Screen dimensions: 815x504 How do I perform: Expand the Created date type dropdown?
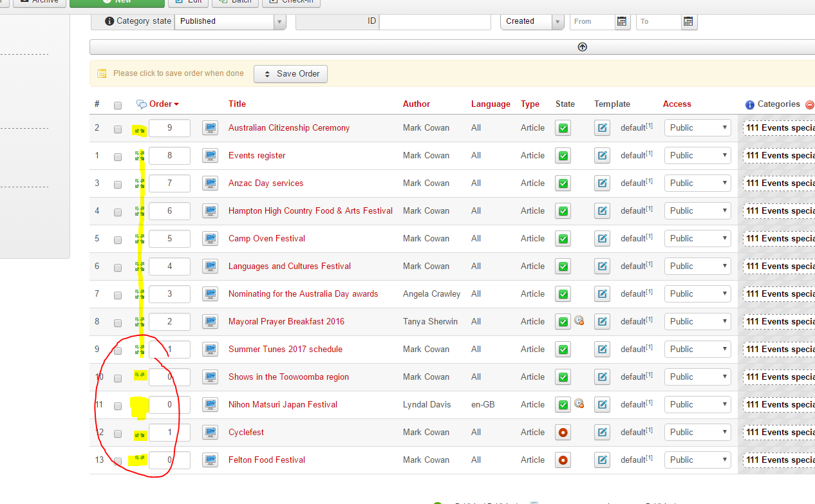click(532, 21)
